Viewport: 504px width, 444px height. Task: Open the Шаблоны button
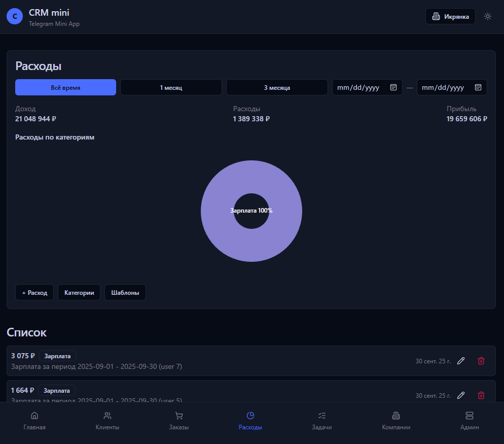coord(125,292)
